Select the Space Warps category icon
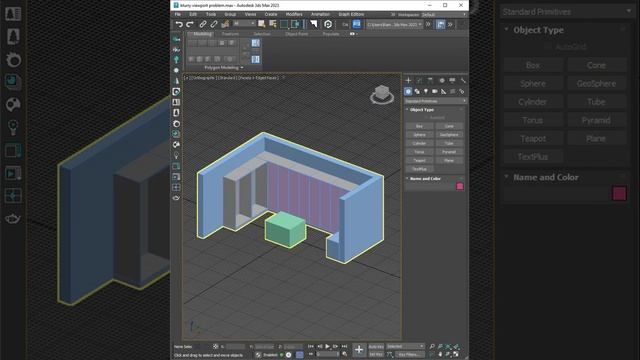 click(453, 91)
